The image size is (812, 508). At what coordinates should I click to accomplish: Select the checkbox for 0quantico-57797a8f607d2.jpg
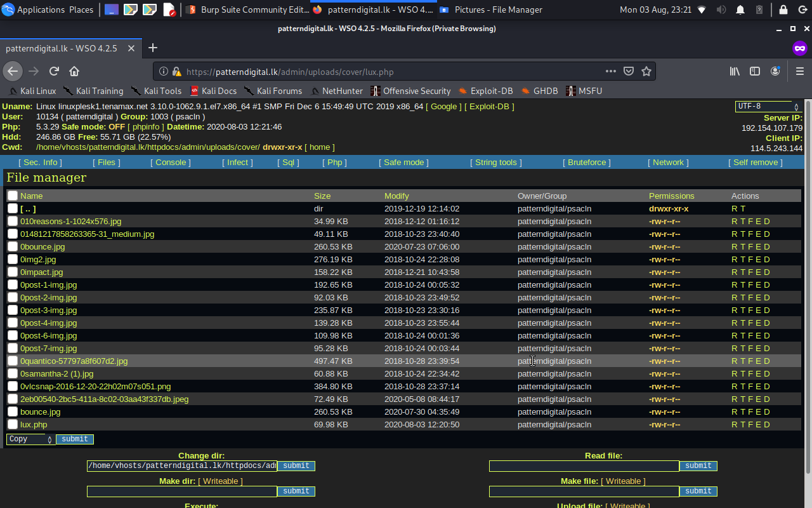[13, 361]
